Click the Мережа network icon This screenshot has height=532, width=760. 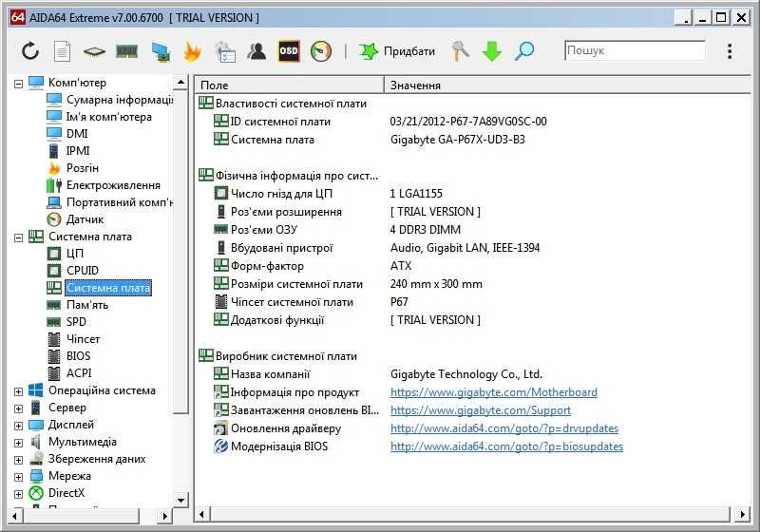click(36, 476)
